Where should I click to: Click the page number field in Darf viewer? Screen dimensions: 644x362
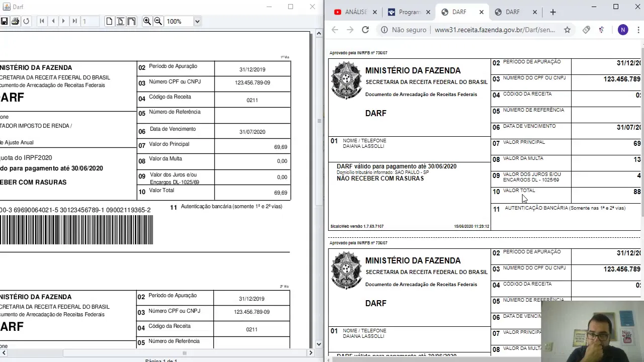pyautogui.click(x=90, y=21)
